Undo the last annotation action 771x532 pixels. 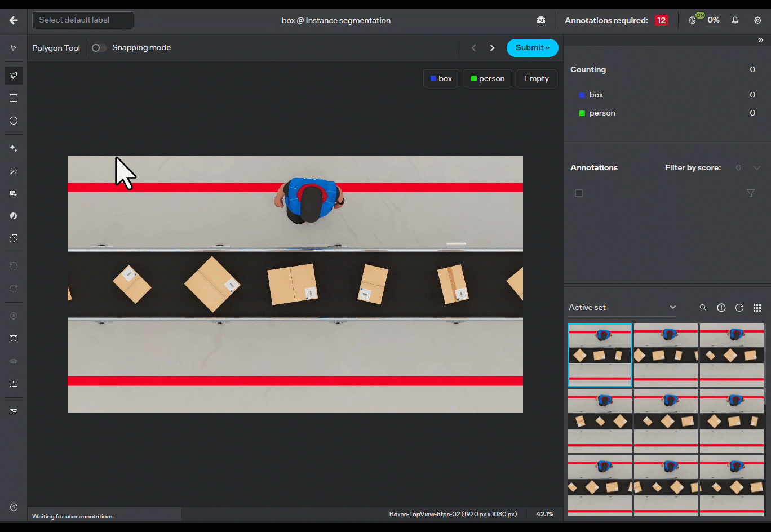14,266
